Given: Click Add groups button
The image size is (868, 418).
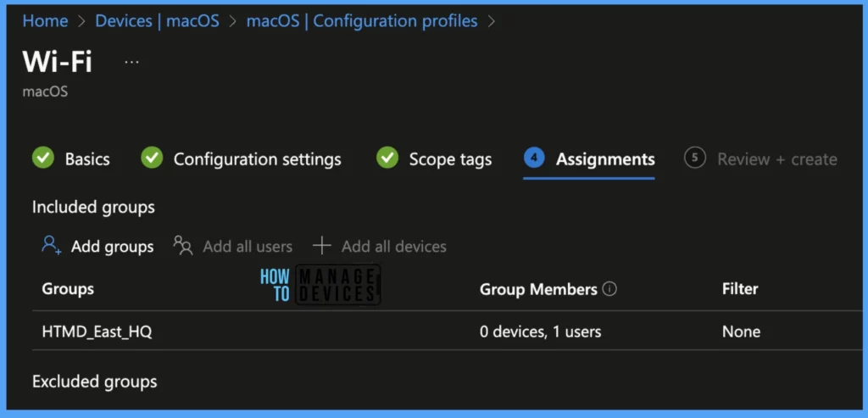Looking at the screenshot, I should click(98, 246).
